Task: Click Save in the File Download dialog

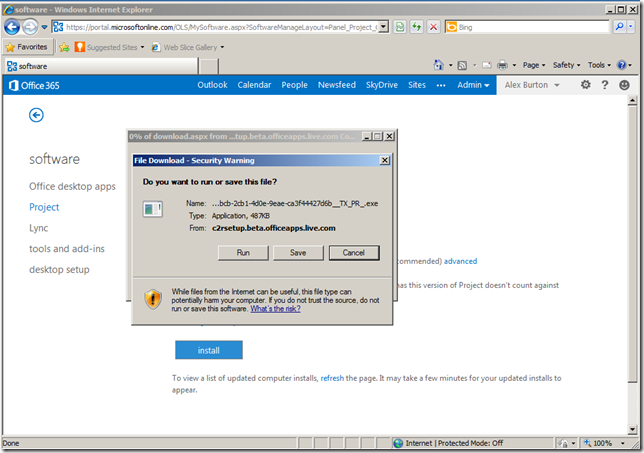Action: click(x=298, y=253)
